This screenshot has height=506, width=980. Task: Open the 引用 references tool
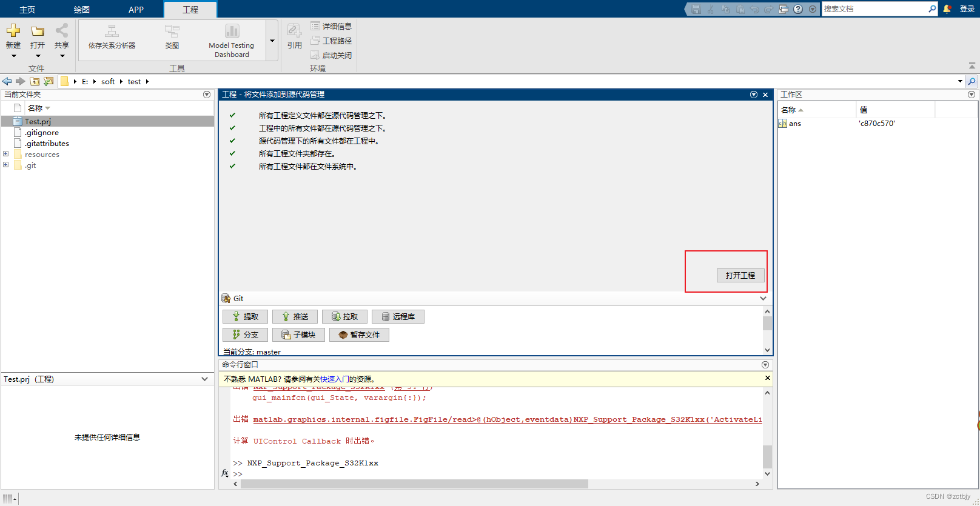pyautogui.click(x=295, y=38)
